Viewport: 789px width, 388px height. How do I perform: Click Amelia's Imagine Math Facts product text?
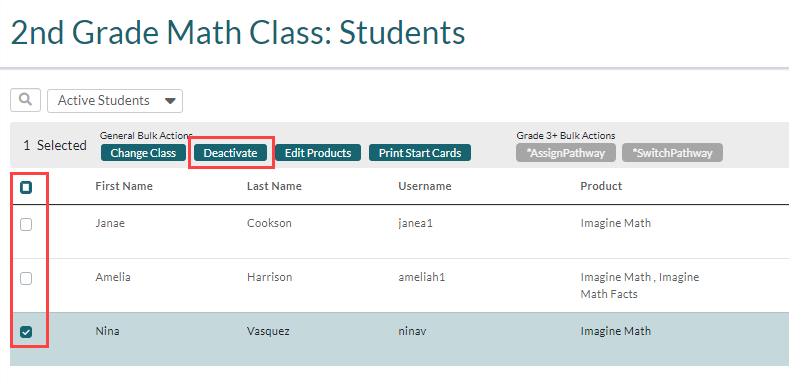click(x=640, y=285)
